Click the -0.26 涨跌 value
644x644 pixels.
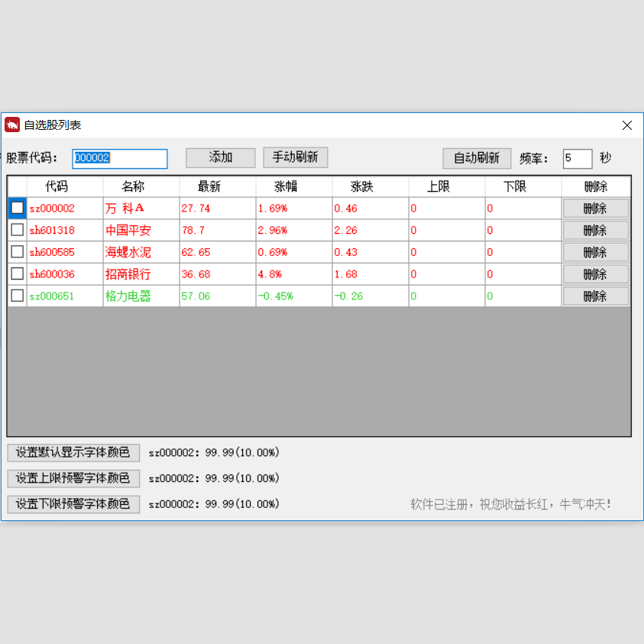[x=371, y=296]
